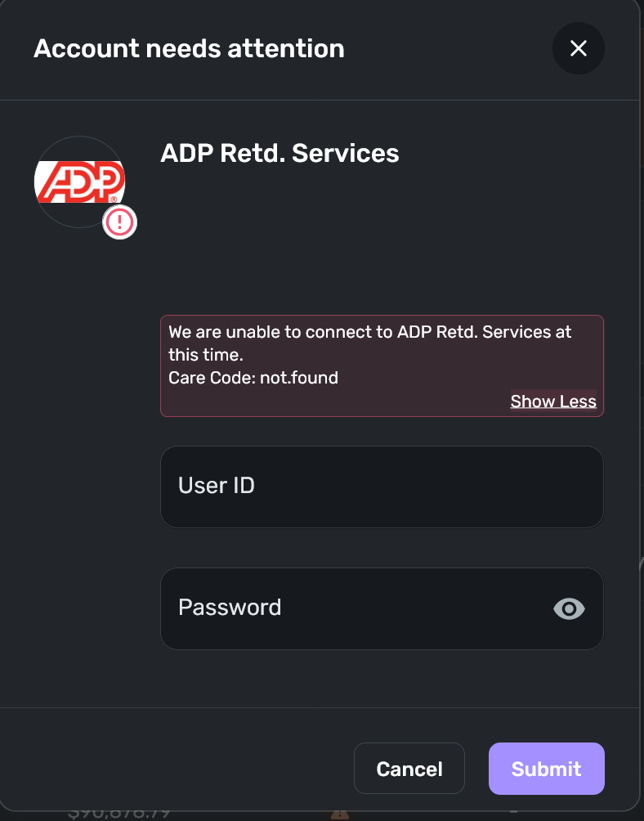Click the blank header area right of the title

449,49
